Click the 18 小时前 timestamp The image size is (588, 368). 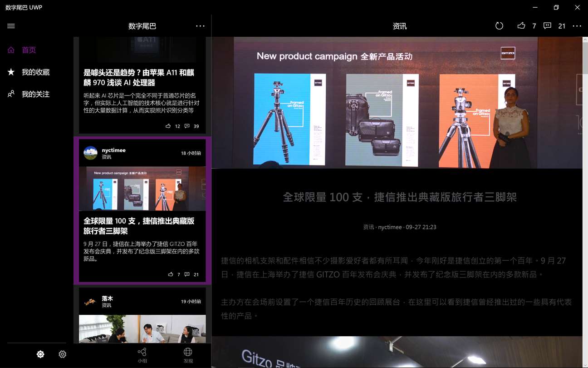191,153
